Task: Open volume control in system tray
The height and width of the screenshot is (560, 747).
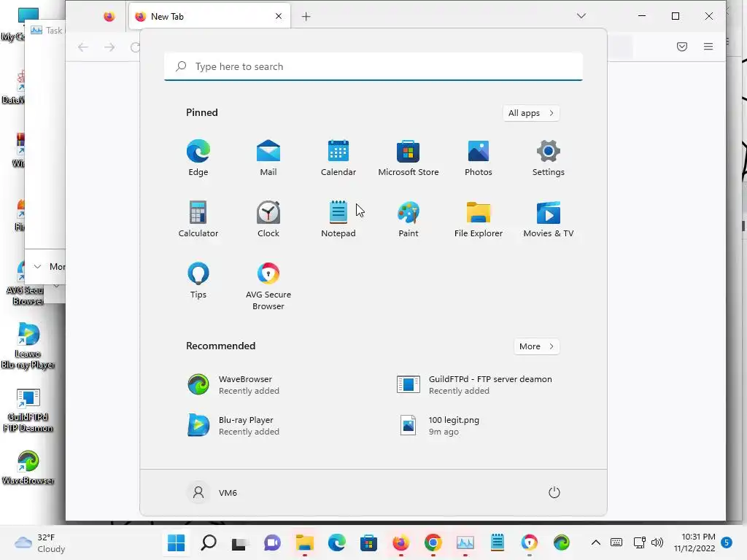Action: pyautogui.click(x=657, y=542)
